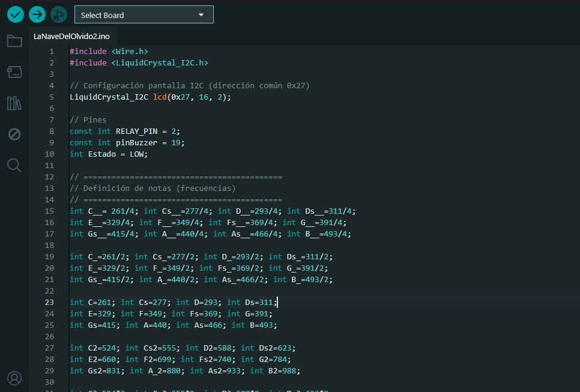This screenshot has height=392, width=580.
Task: Click the 'int F=349;' declaration
Action: (143, 314)
